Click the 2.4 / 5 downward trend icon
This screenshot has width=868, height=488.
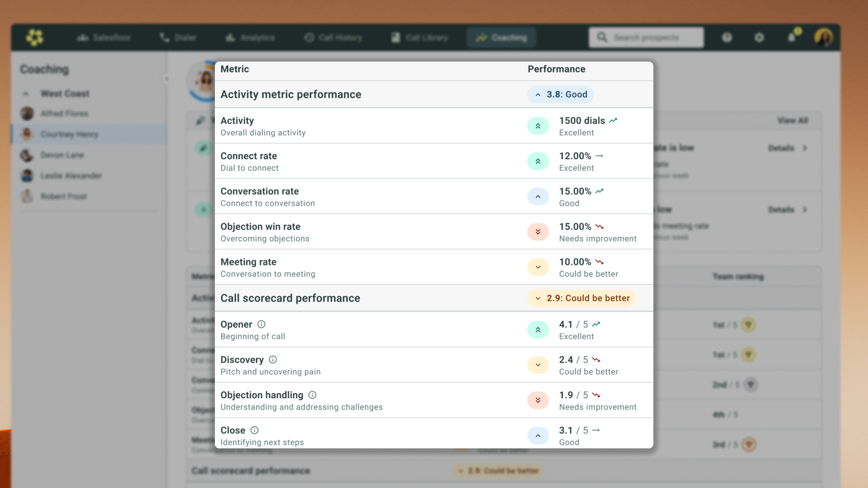click(596, 359)
